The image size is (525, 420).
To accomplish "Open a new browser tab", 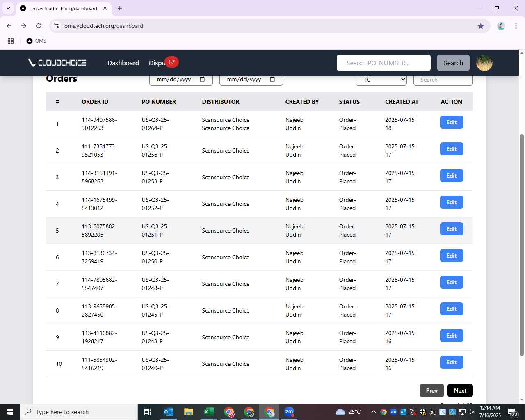I will coord(120,8).
